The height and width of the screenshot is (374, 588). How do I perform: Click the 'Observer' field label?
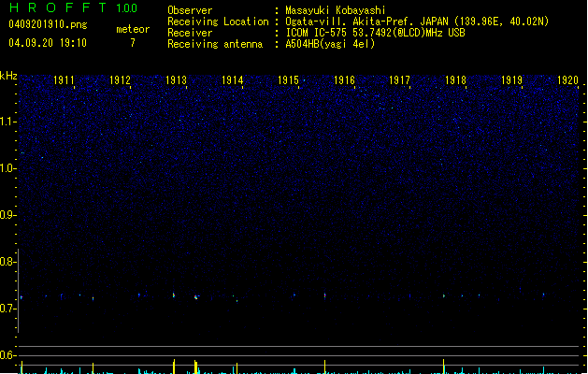[190, 10]
